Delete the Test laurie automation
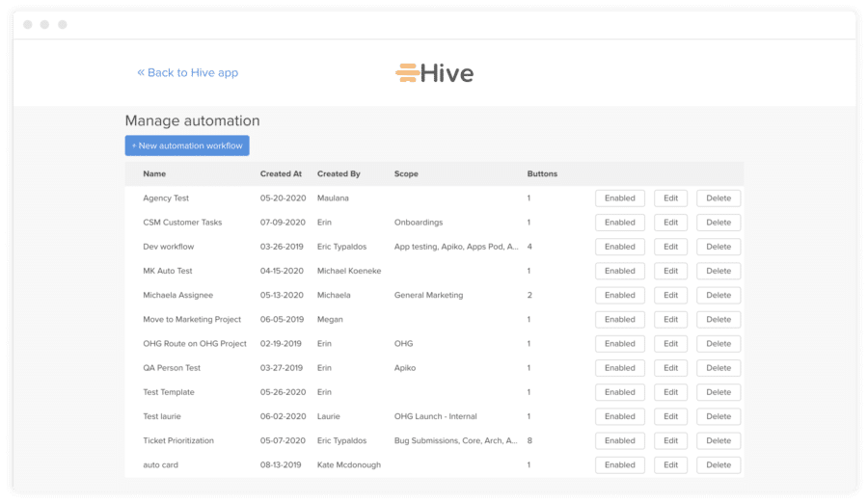Viewport: 868px width, 502px height. tap(719, 416)
